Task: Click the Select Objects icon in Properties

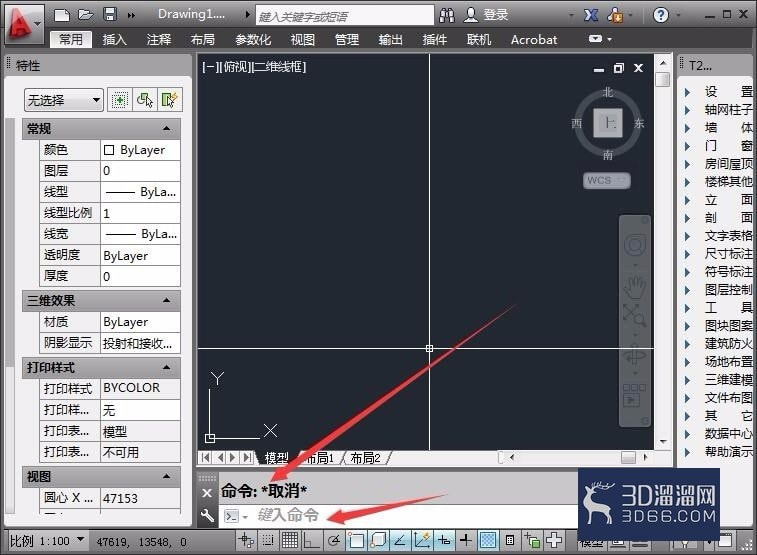Action: click(144, 100)
